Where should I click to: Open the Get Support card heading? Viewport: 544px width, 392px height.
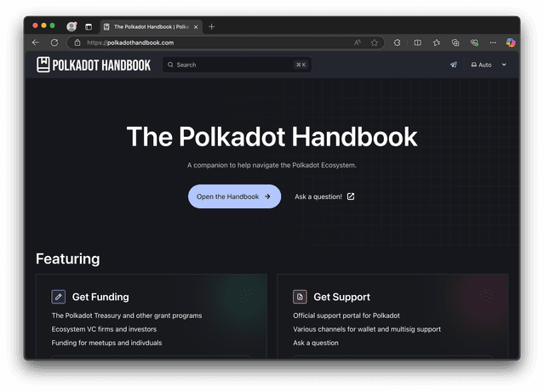[x=341, y=297]
